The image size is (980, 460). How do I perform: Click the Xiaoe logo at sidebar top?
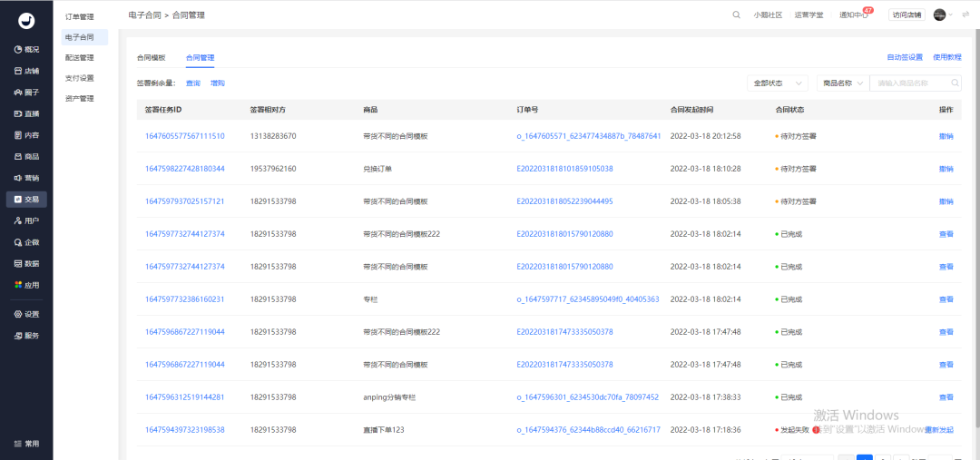coord(26,21)
